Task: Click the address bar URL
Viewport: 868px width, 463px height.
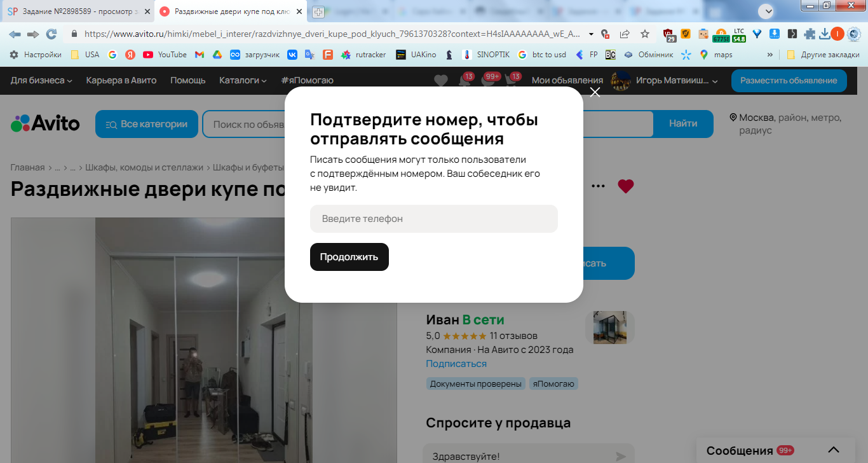Action: [x=332, y=34]
